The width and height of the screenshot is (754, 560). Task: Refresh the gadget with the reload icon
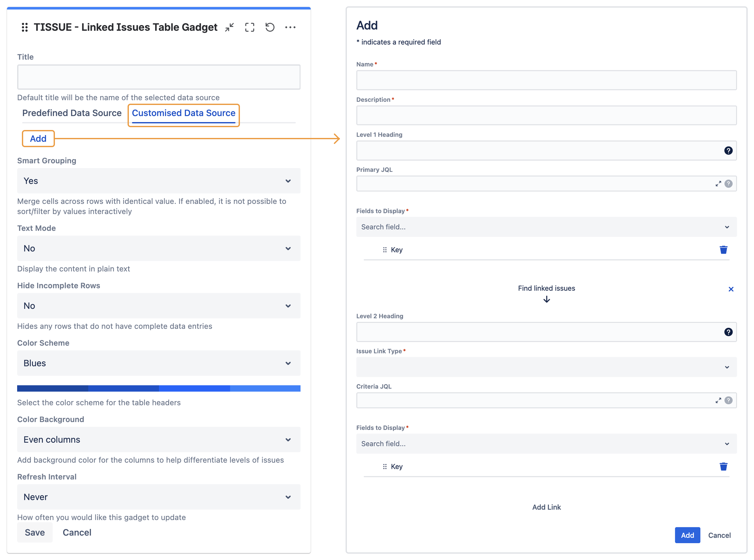pos(270,27)
